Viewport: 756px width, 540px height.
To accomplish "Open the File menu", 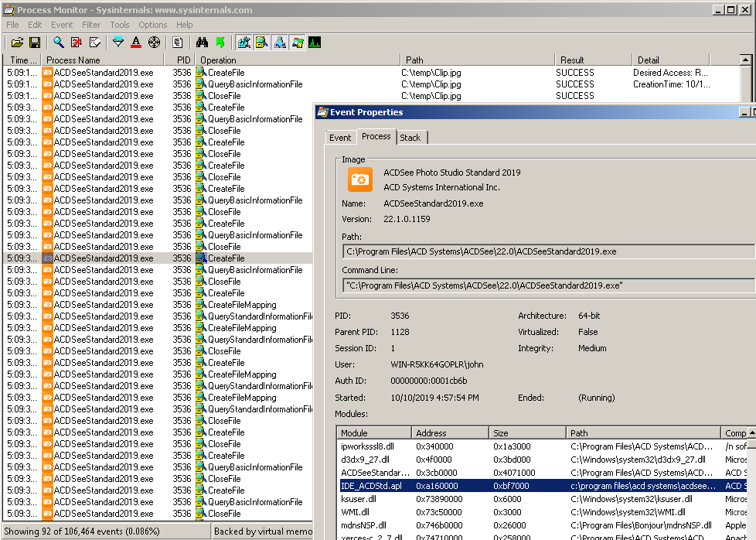I will click(x=12, y=25).
